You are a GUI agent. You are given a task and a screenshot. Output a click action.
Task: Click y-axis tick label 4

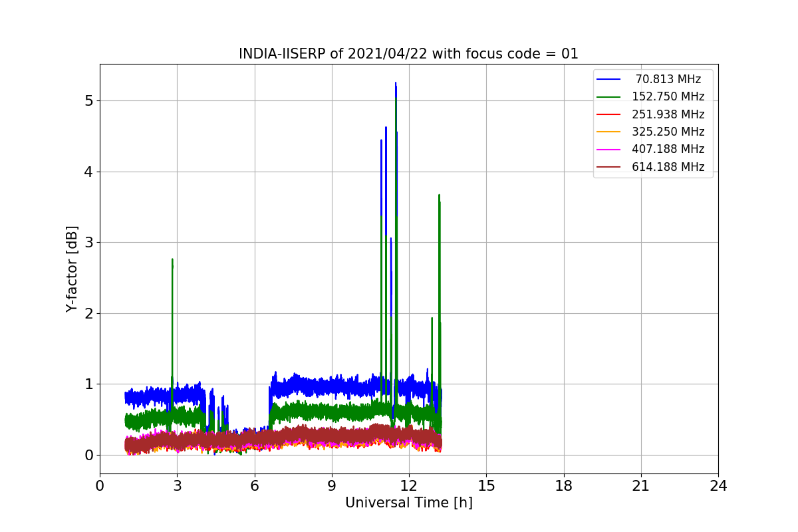[x=88, y=172]
